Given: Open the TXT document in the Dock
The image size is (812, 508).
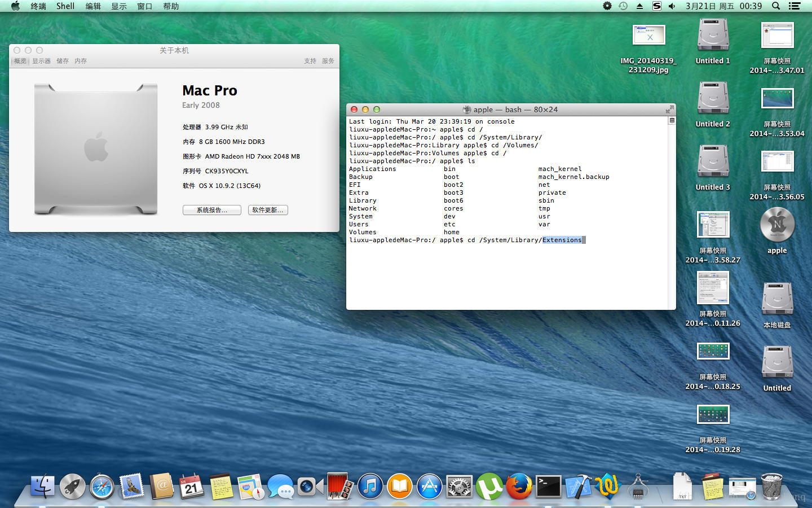Looking at the screenshot, I should click(682, 486).
